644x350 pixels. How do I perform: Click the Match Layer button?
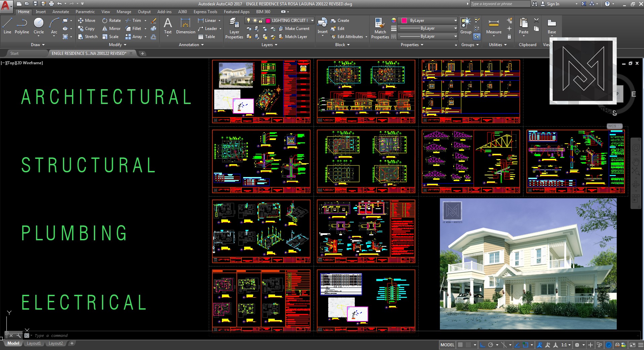292,37
